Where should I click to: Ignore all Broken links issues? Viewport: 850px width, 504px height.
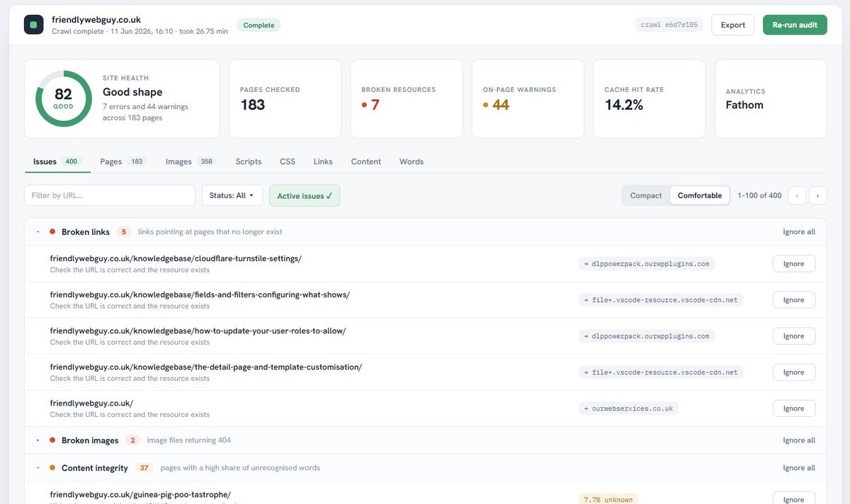click(799, 231)
